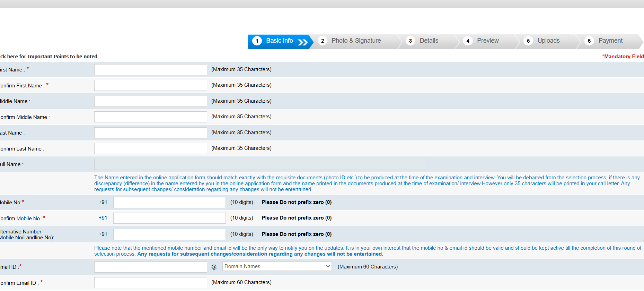Viewport: 644px width, 291px height.
Task: Click the '(10 digits)' hint beside Confirm Mobile No
Action: click(x=242, y=218)
